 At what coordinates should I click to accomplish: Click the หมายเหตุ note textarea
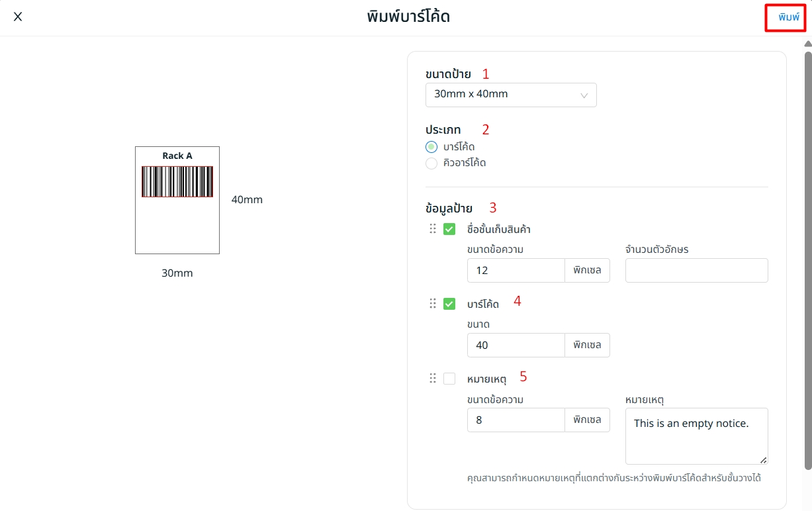[x=696, y=436]
